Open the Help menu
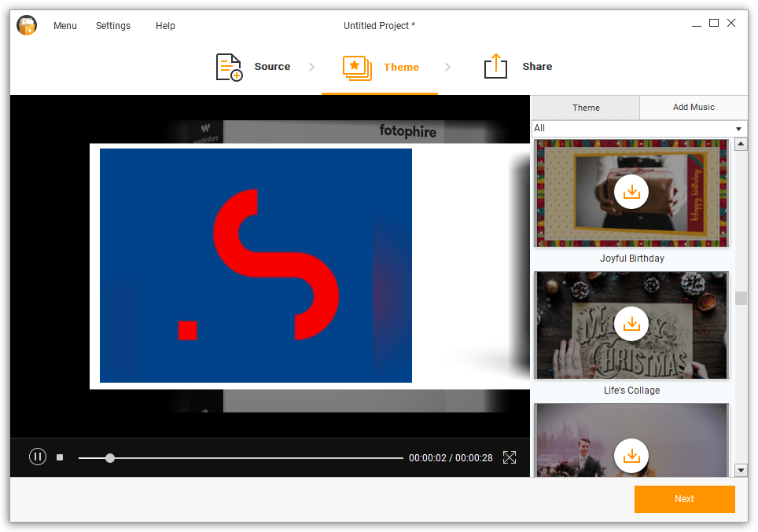This screenshot has height=532, width=758. [165, 26]
